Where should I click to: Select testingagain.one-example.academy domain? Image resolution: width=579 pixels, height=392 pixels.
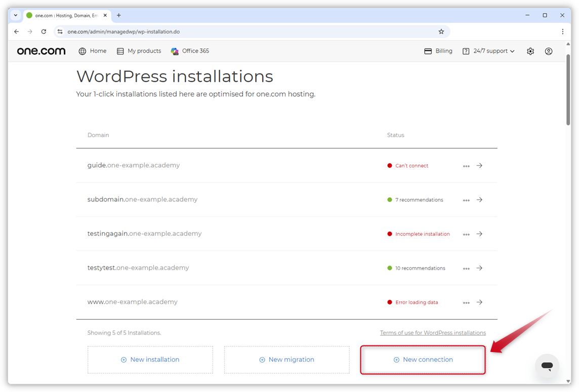coord(144,234)
